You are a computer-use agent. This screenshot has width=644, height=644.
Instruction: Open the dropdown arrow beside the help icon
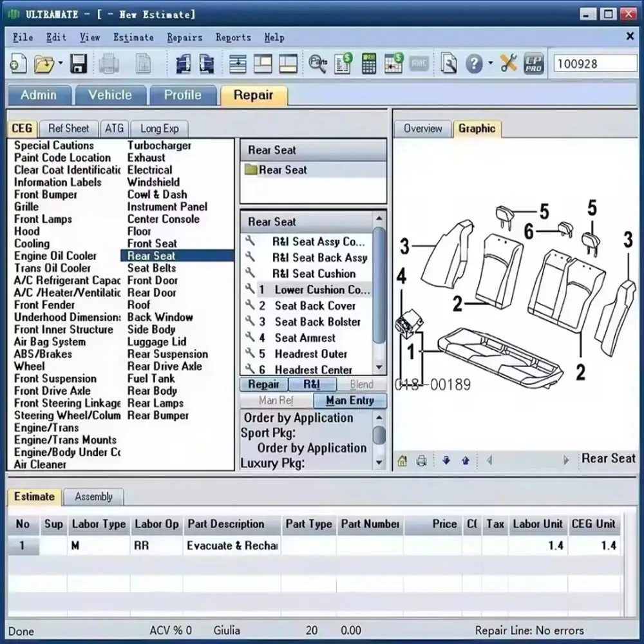tap(490, 63)
